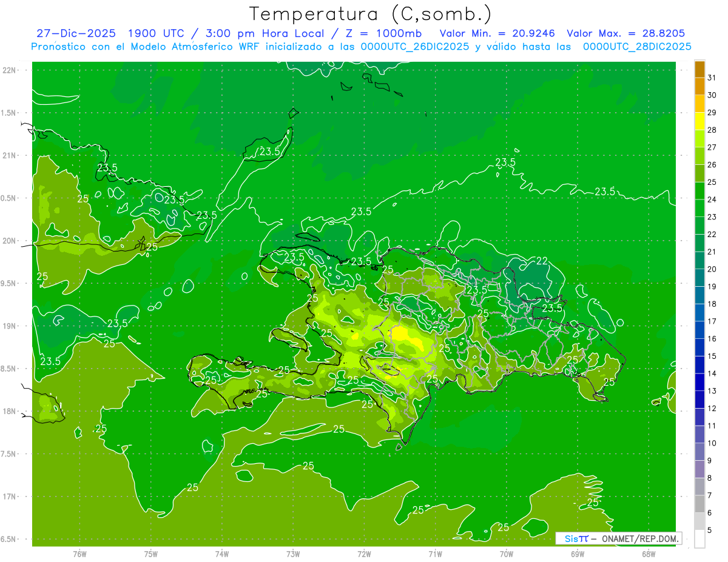This screenshot has width=728, height=562.
Task: Click the "68W" longitude axis label
Action: [x=649, y=554]
